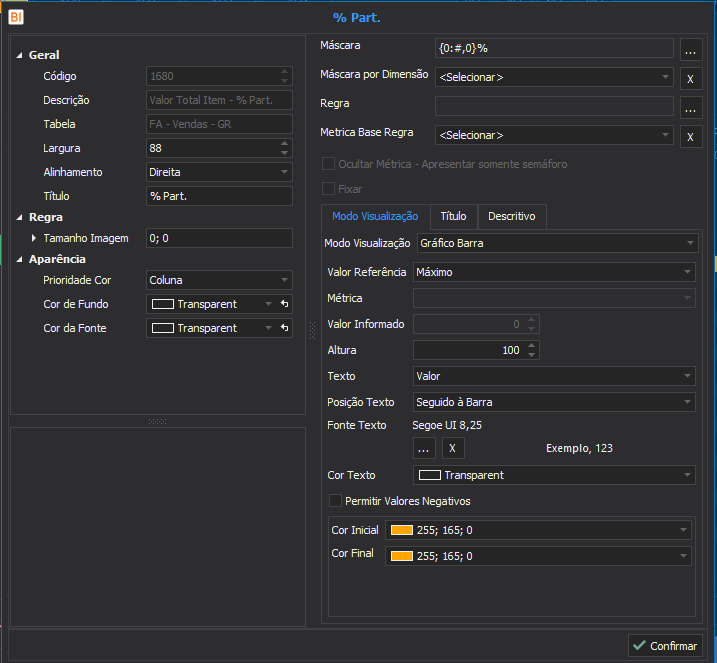Expand the Tamanho Imagem tree node
717x663 pixels.
point(34,238)
